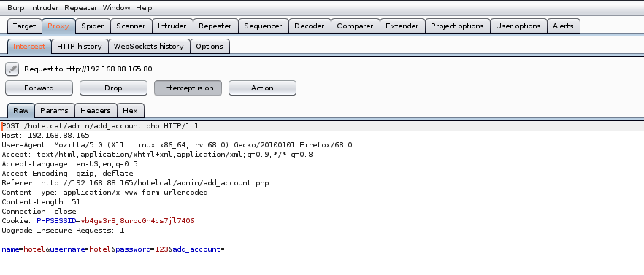Switch to the Target tab

click(24, 26)
